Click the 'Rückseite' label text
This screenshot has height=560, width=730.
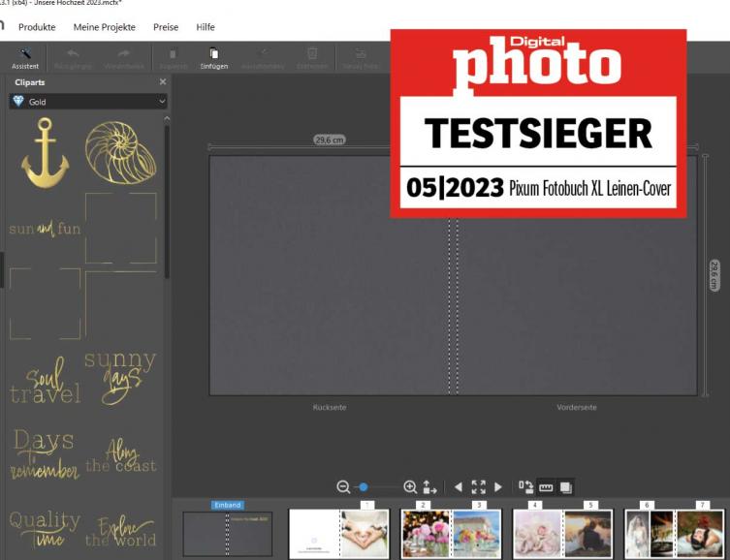pos(330,407)
